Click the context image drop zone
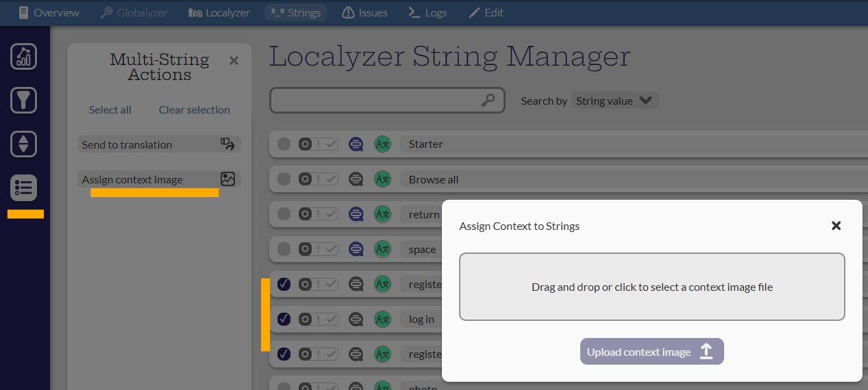This screenshot has width=868, height=390. 652,287
